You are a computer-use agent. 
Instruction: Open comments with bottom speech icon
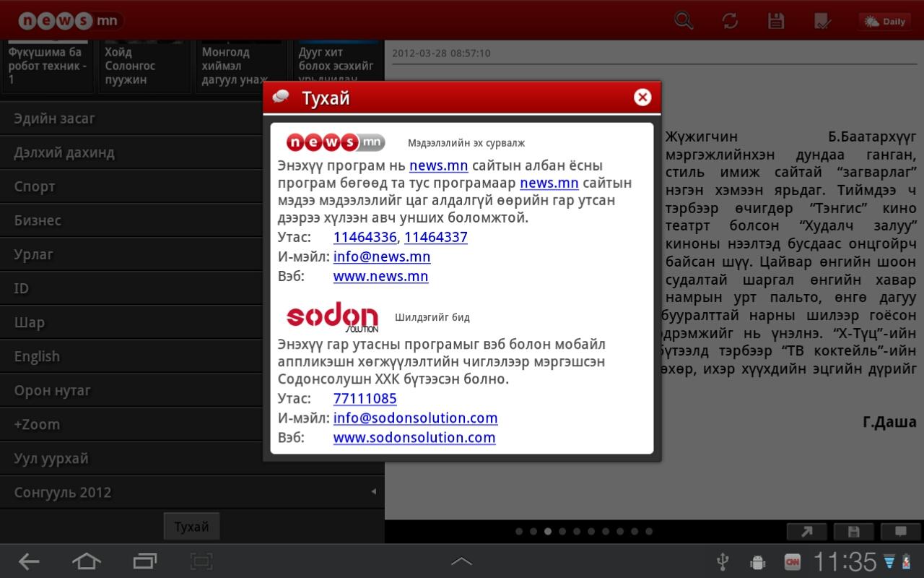pos(899,532)
